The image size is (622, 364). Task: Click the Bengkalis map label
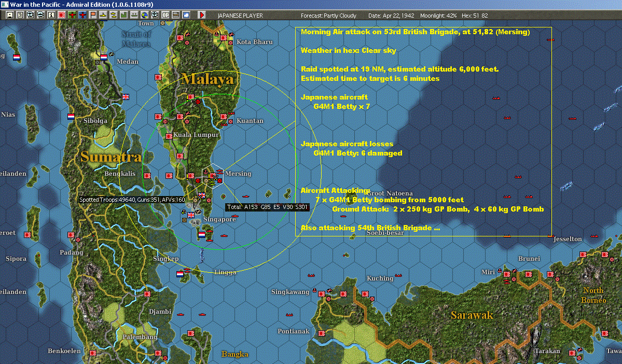(x=120, y=174)
